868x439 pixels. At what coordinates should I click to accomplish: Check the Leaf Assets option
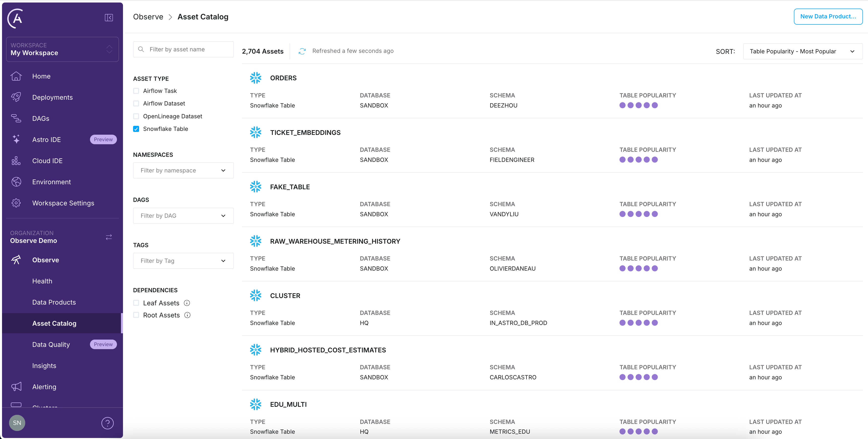tap(136, 303)
